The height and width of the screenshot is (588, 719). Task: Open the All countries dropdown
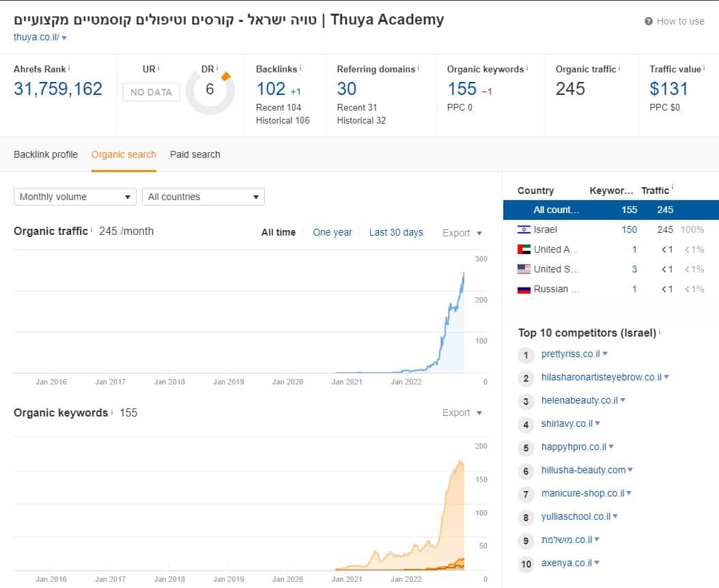[203, 197]
